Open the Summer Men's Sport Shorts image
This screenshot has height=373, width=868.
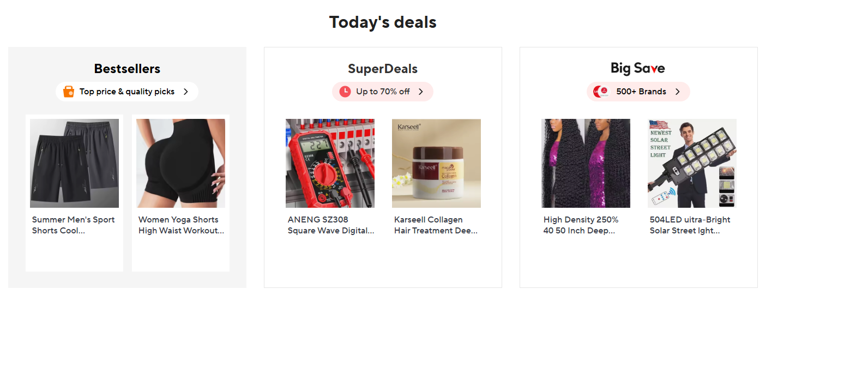[74, 163]
